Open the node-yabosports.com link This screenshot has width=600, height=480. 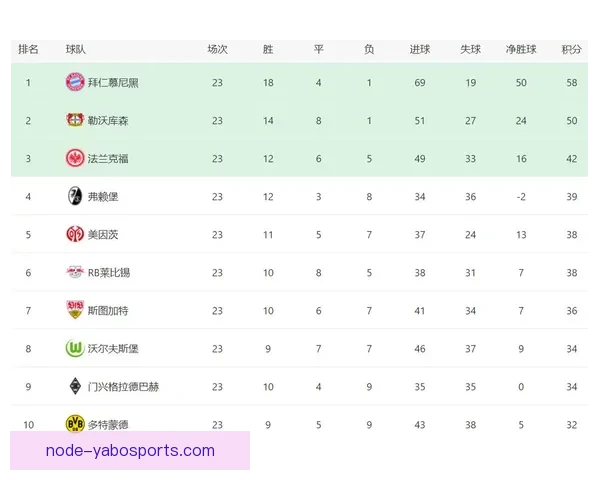pos(130,451)
